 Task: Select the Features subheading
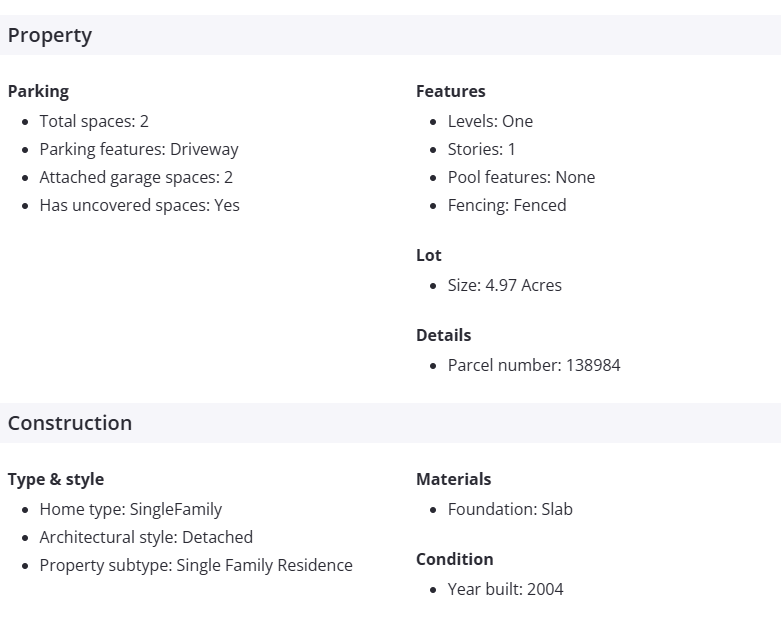451,91
